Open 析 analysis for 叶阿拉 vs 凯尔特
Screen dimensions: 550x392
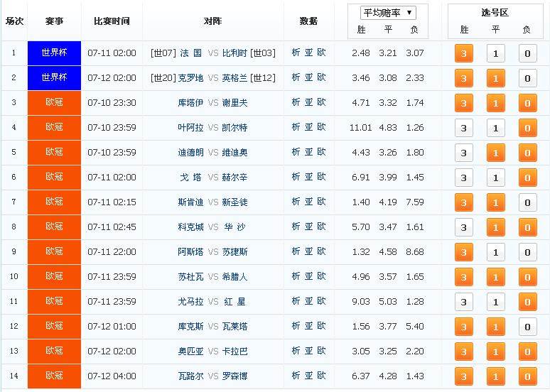click(x=296, y=127)
